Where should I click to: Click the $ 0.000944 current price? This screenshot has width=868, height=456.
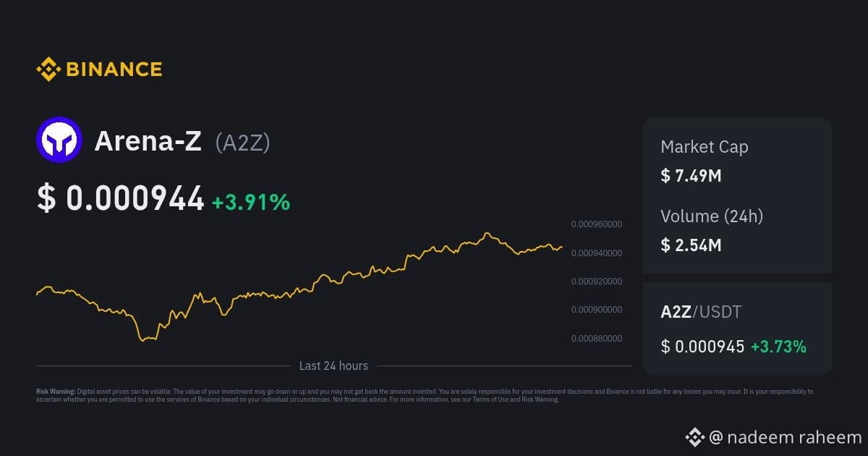(x=120, y=198)
